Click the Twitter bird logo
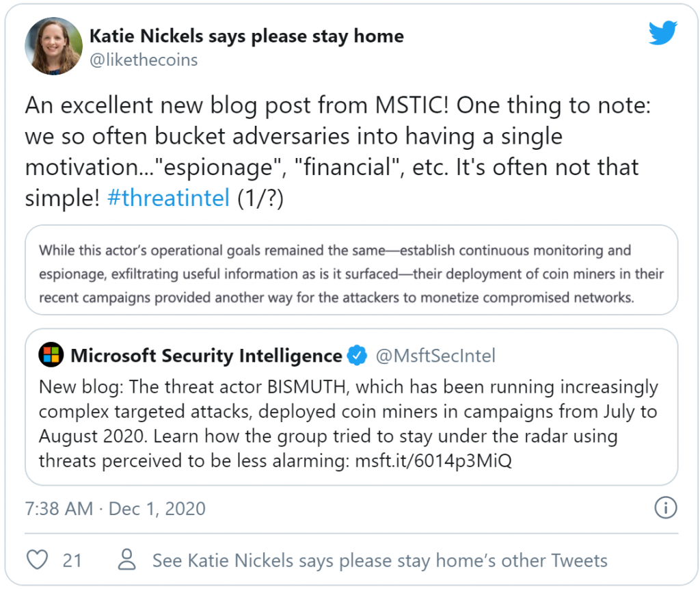 click(x=662, y=32)
